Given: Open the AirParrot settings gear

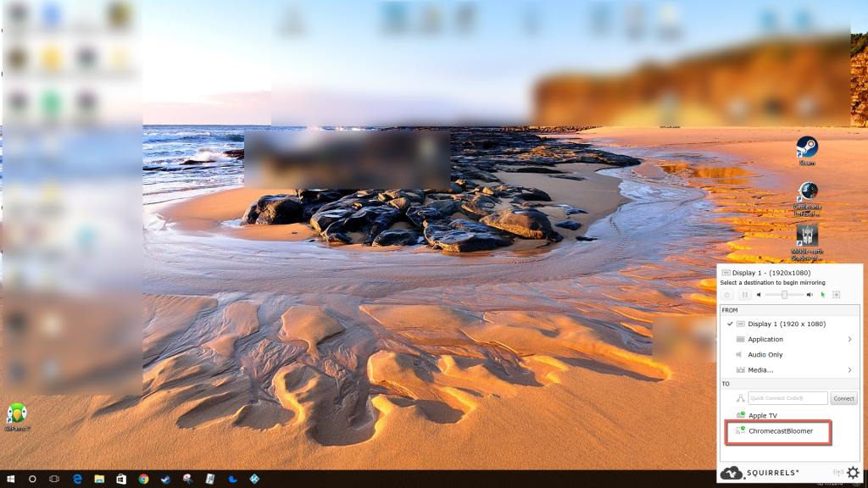Looking at the screenshot, I should 853,473.
